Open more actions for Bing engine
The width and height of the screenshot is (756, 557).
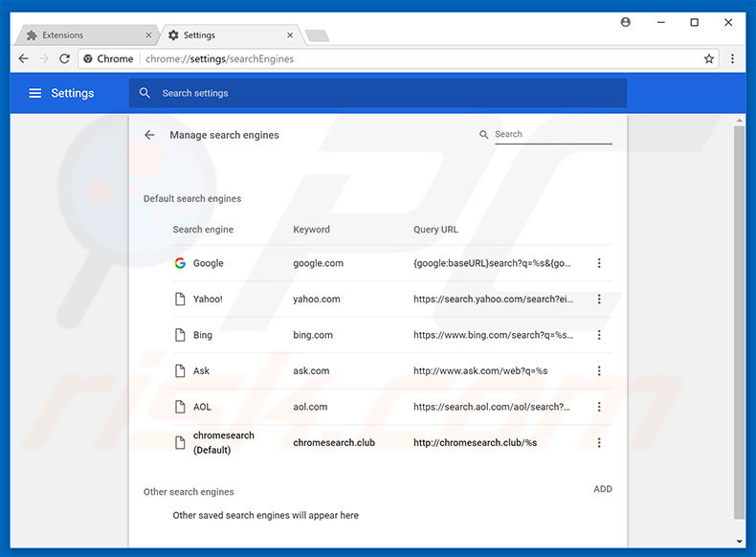599,335
